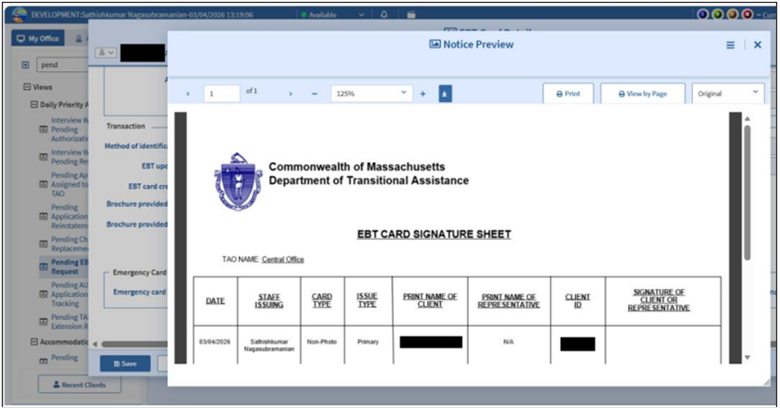Zoom in using the plus icon

pos(423,94)
